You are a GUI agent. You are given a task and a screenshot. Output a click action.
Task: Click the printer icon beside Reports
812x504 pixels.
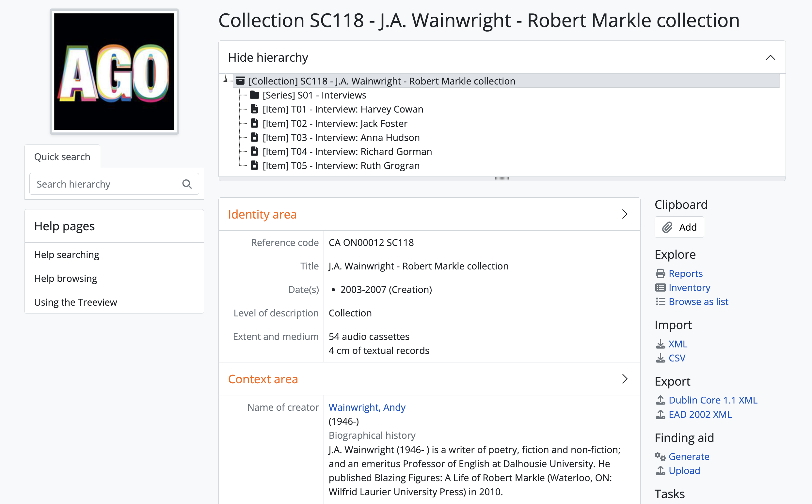660,274
